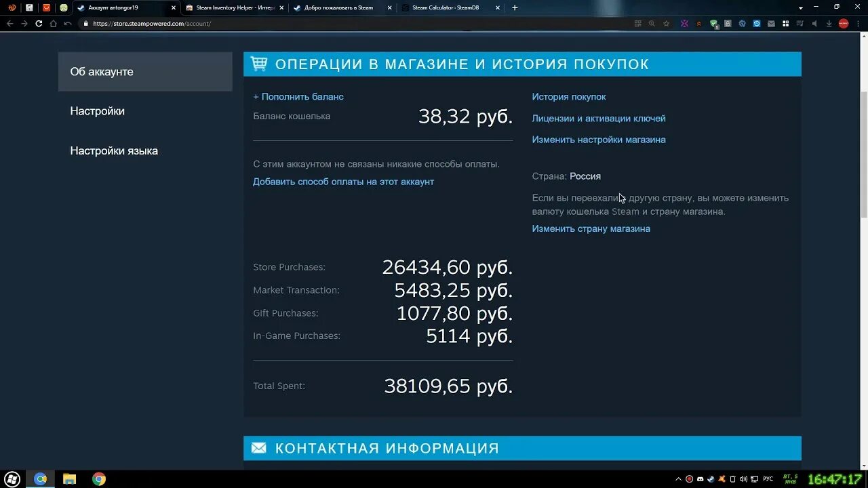Switch to the Steam Calculator SteamDB tab
Screen dimensions: 868x488
tap(450, 7)
